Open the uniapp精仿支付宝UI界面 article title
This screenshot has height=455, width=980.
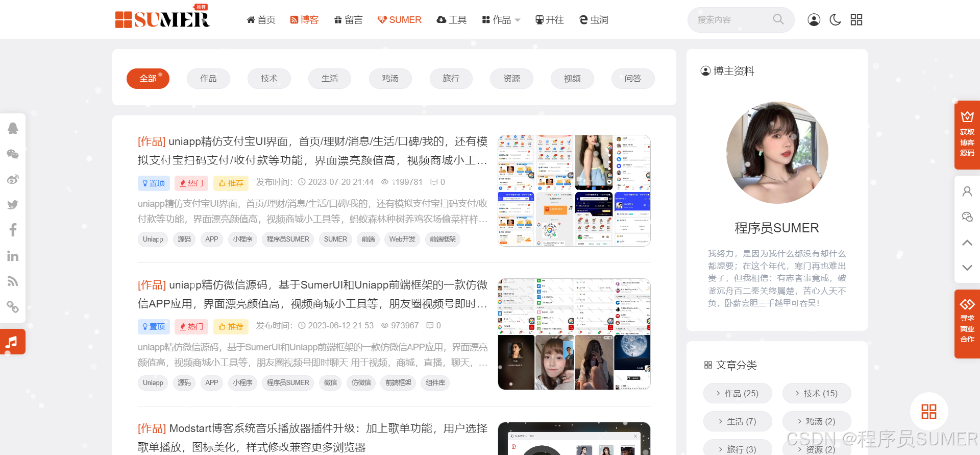pyautogui.click(x=312, y=151)
